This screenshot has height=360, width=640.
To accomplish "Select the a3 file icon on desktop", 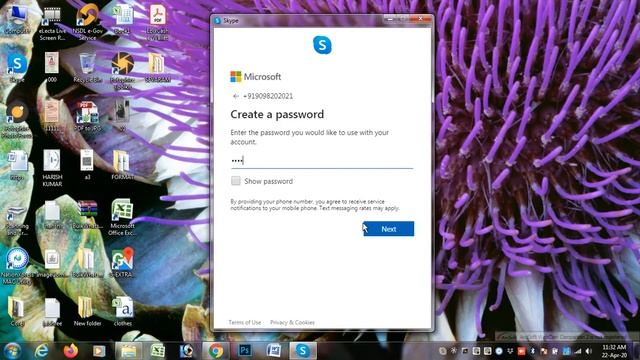I will pos(87,165).
